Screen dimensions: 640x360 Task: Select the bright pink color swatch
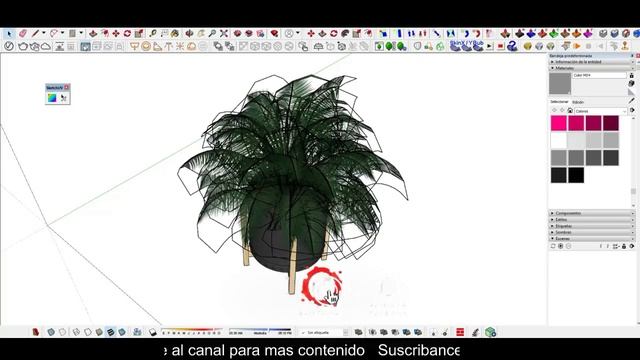tap(558, 123)
